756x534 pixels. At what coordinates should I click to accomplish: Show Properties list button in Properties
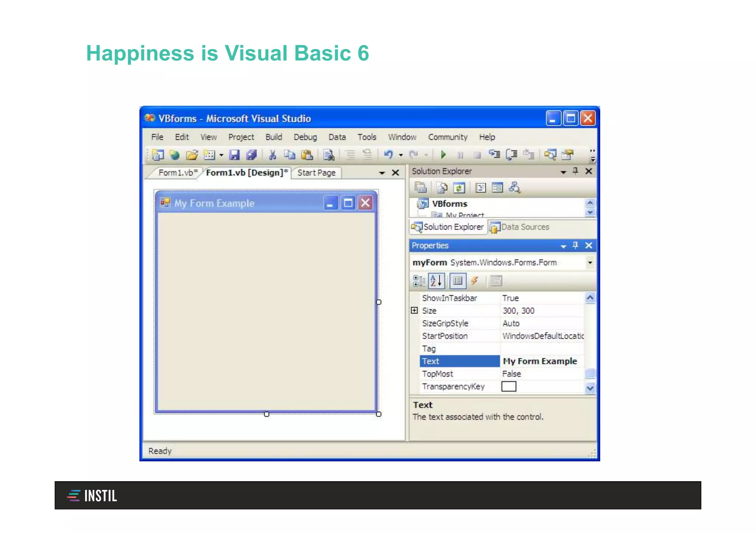[458, 281]
